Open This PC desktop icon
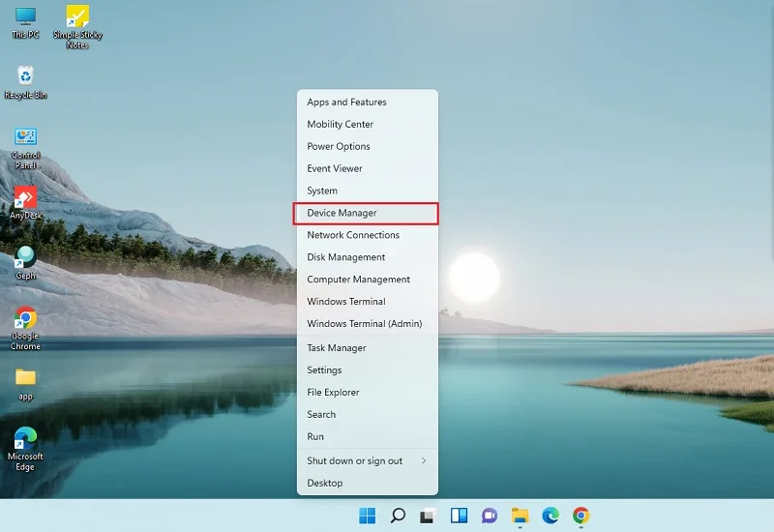Screen dimensions: 774x532 (x=25, y=22)
